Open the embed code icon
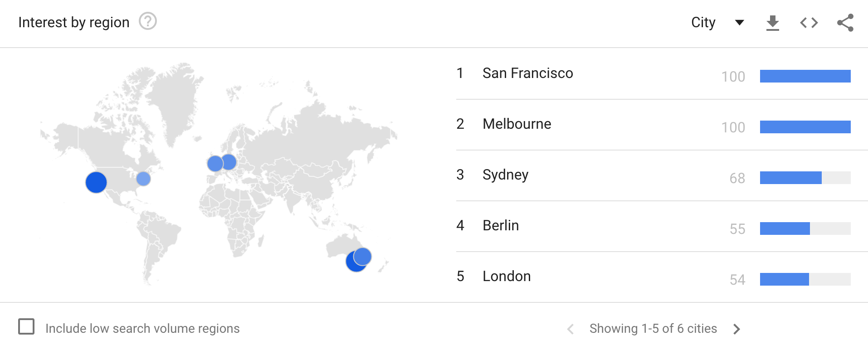Image resolution: width=868 pixels, height=350 pixels. tap(809, 23)
